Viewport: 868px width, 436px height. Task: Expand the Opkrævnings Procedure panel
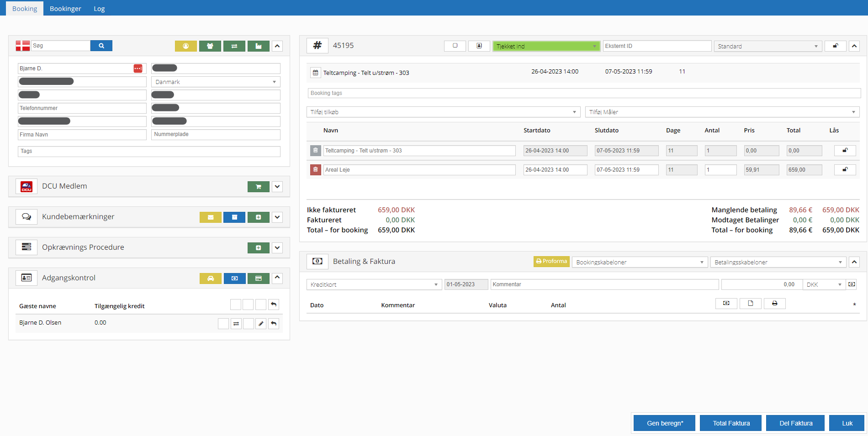277,248
